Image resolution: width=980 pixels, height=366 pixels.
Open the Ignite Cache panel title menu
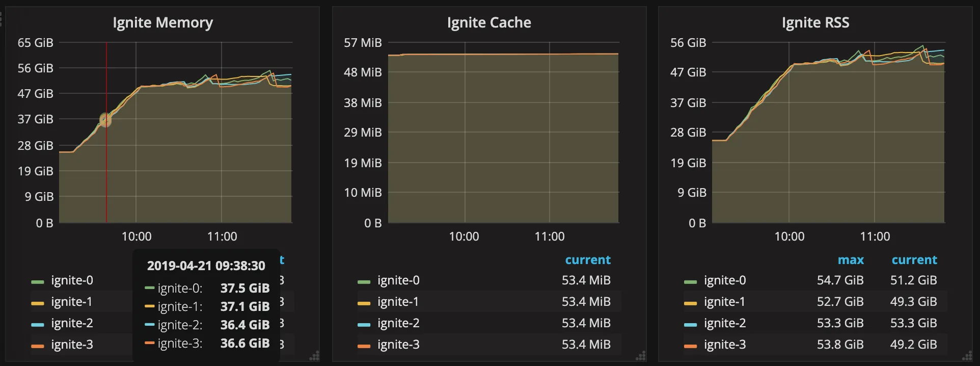coord(488,23)
